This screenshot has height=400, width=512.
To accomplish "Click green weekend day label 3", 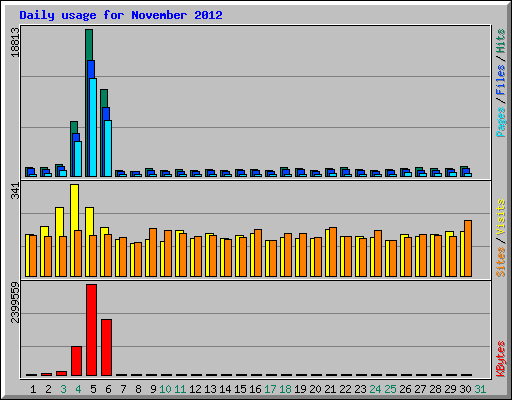I will (x=63, y=389).
